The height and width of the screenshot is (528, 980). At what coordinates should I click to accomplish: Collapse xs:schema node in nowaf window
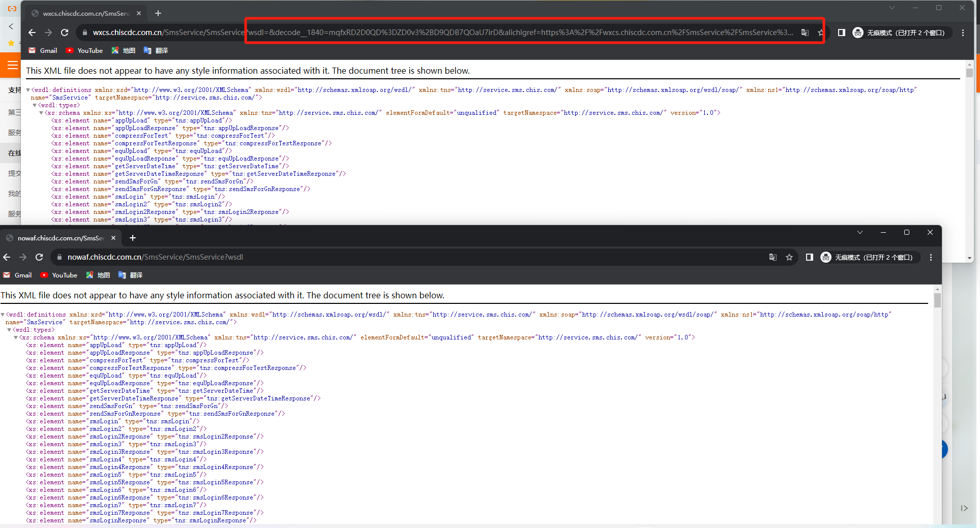(x=16, y=337)
